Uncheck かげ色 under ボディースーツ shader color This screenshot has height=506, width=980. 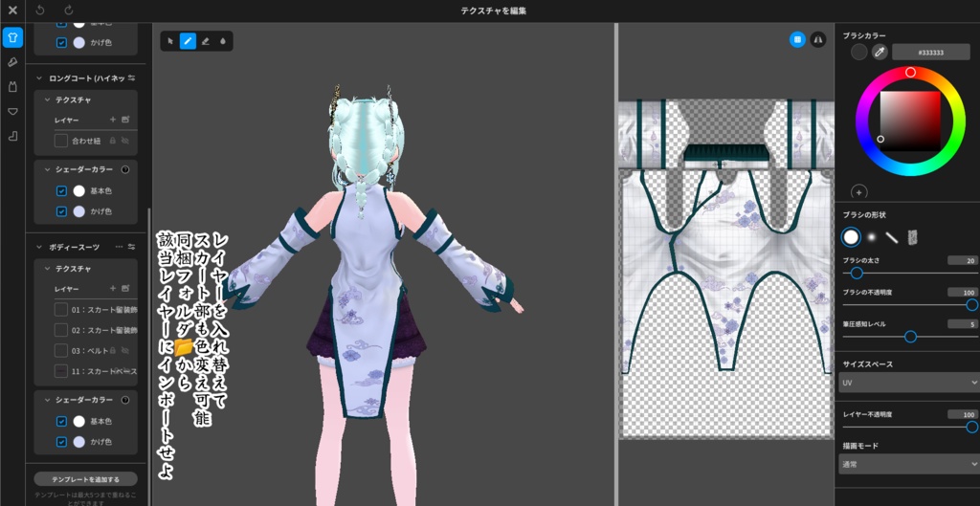coord(61,442)
